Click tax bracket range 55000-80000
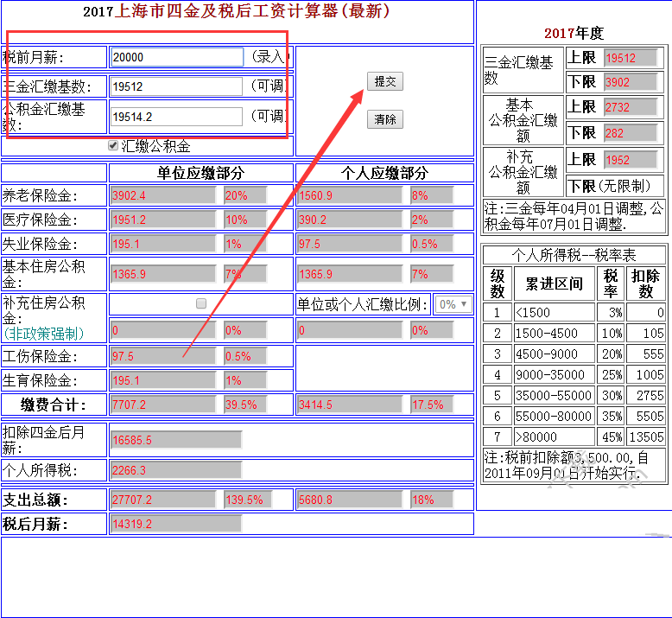Image resolution: width=672 pixels, height=618 pixels. [555, 416]
